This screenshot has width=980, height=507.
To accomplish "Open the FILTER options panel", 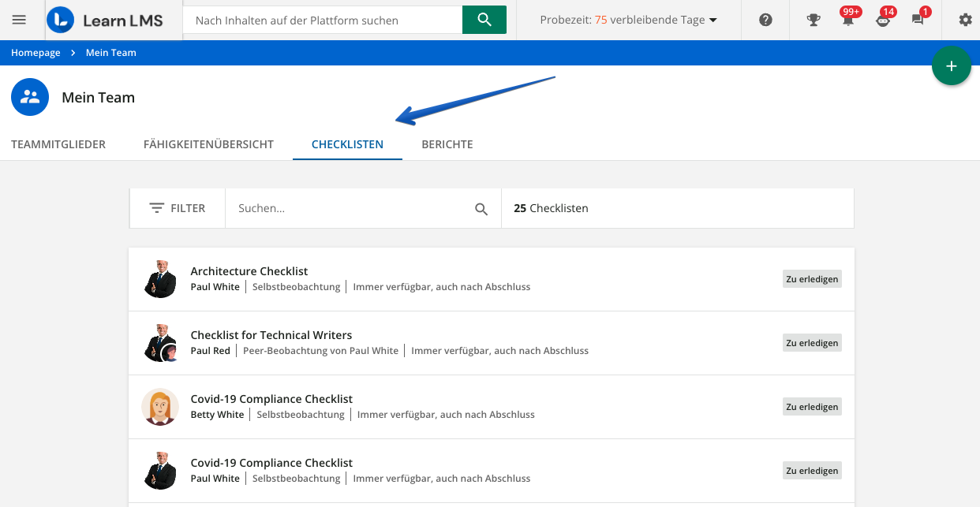I will tap(178, 208).
